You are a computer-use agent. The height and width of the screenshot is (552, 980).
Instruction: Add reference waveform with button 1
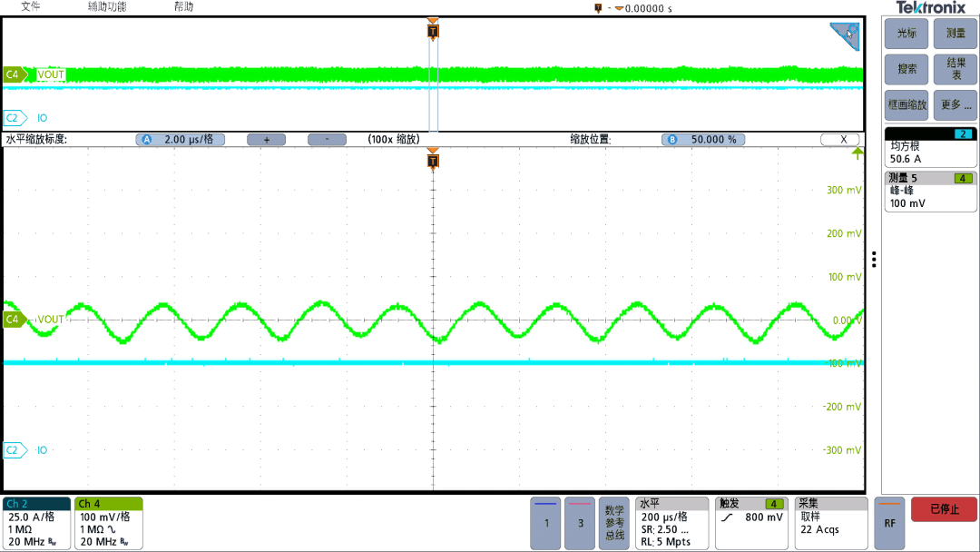click(545, 523)
